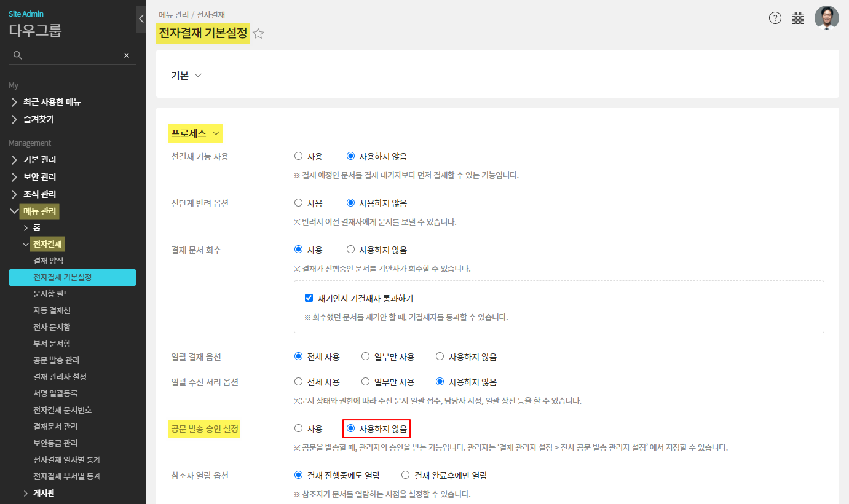This screenshot has width=849, height=504.
Task: Open the apps grid icon
Action: click(x=798, y=18)
